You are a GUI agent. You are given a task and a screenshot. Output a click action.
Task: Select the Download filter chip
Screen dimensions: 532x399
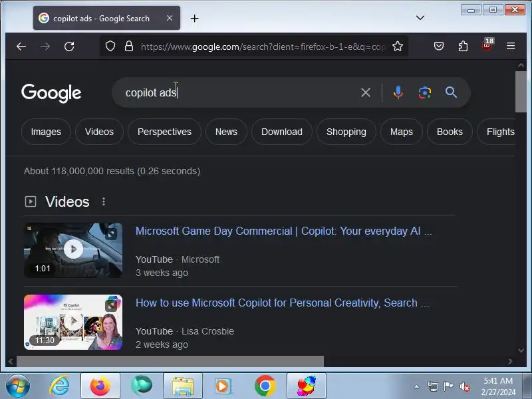click(x=281, y=132)
